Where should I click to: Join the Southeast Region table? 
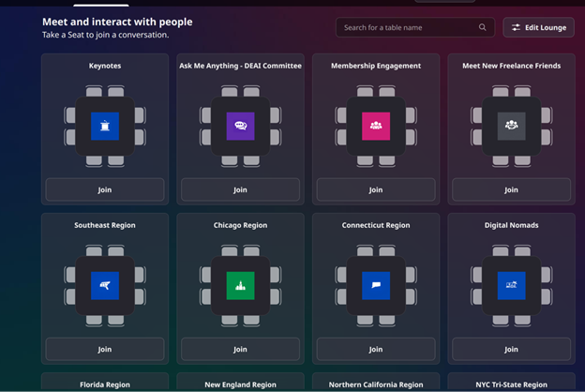coord(105,349)
